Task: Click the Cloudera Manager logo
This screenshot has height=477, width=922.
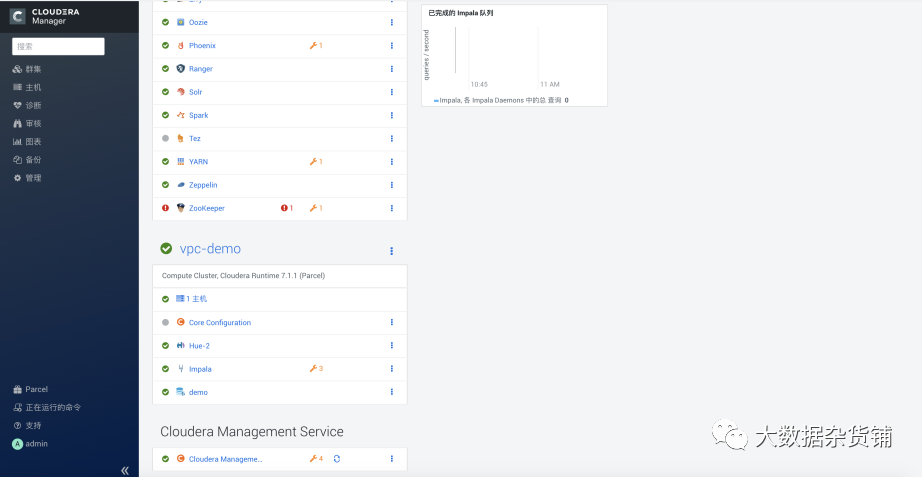Action: pos(45,16)
